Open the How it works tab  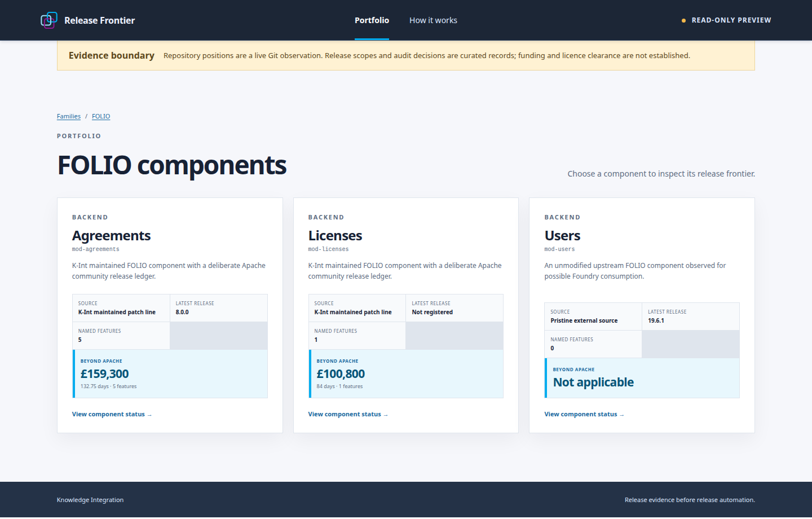point(433,20)
